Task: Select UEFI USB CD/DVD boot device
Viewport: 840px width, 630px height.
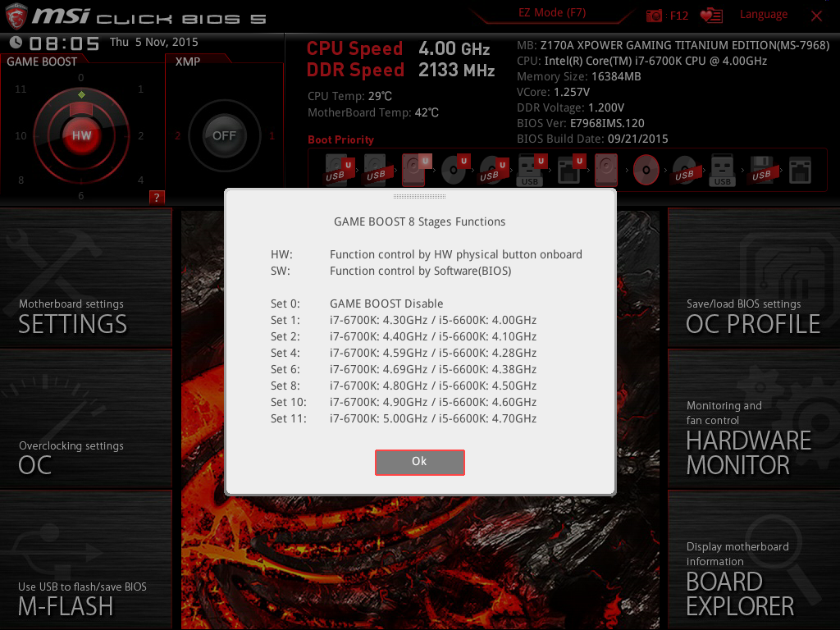Action: 493,170
